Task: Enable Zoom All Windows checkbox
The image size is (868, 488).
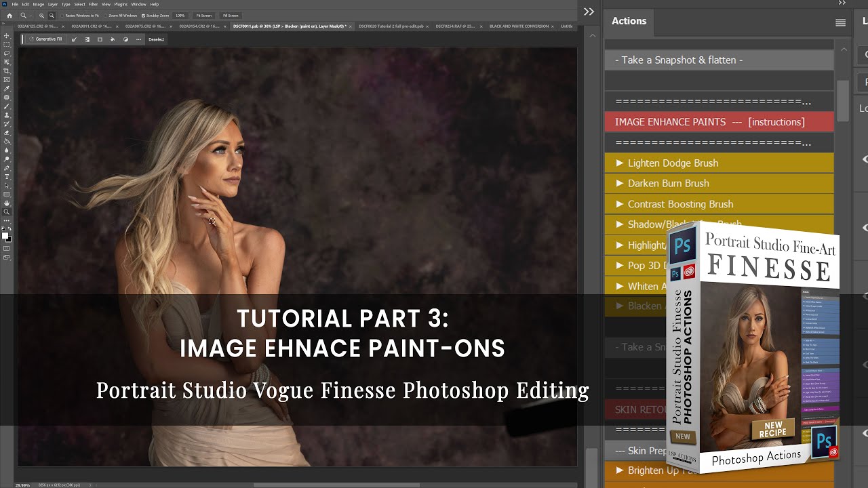Action: 105,16
